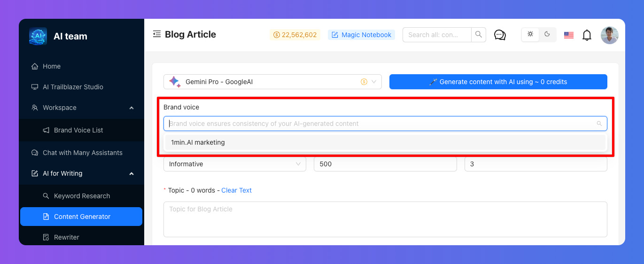The height and width of the screenshot is (264, 644).
Task: Click the AI team logo icon
Action: [x=38, y=36]
